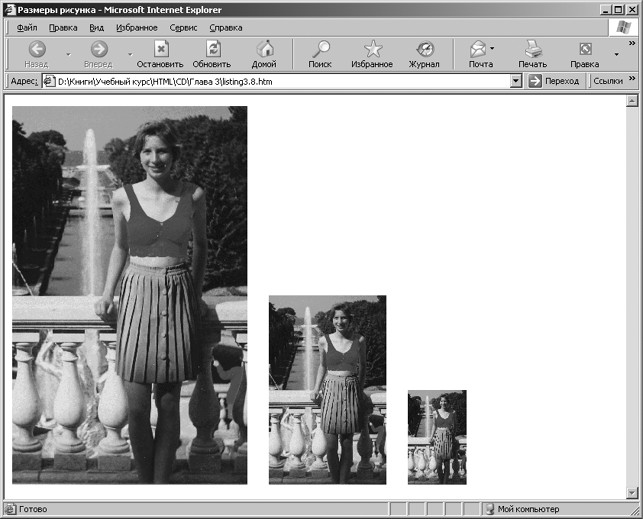Click the Остановить (Stop) icon
Screen dimensions: 643x519
point(160,49)
